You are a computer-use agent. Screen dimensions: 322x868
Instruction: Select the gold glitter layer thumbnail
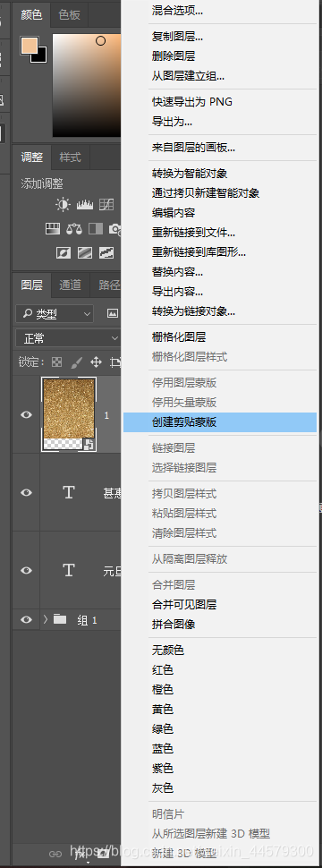tap(69, 414)
